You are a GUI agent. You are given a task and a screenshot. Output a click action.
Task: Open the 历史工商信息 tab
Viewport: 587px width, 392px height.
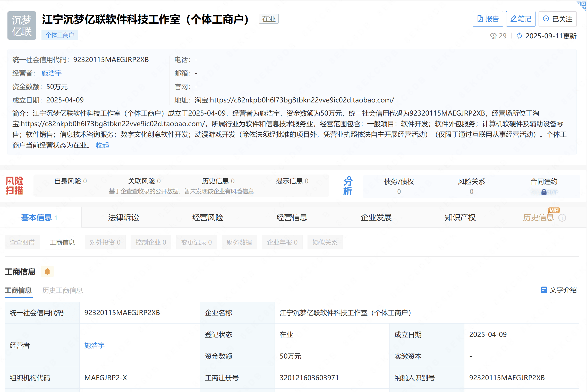coord(62,290)
